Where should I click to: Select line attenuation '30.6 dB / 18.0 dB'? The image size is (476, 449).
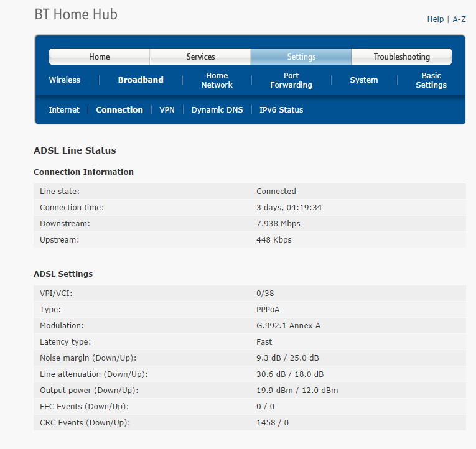tap(290, 374)
